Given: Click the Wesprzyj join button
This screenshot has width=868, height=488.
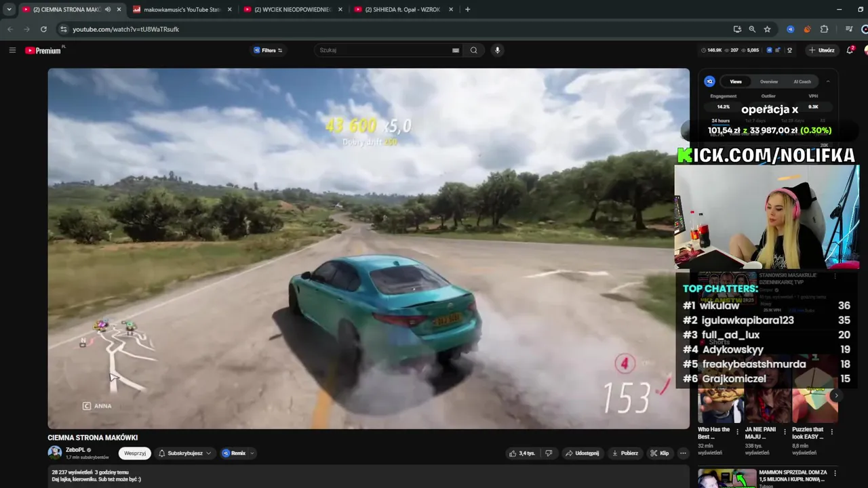Looking at the screenshot, I should [135, 453].
